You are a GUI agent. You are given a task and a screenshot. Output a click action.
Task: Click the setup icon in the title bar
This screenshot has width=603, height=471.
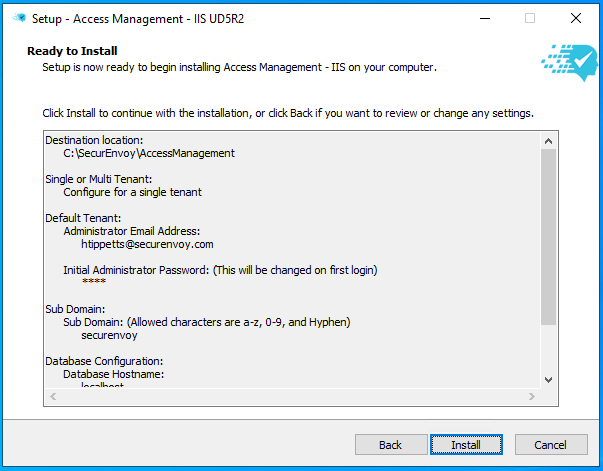click(x=19, y=18)
